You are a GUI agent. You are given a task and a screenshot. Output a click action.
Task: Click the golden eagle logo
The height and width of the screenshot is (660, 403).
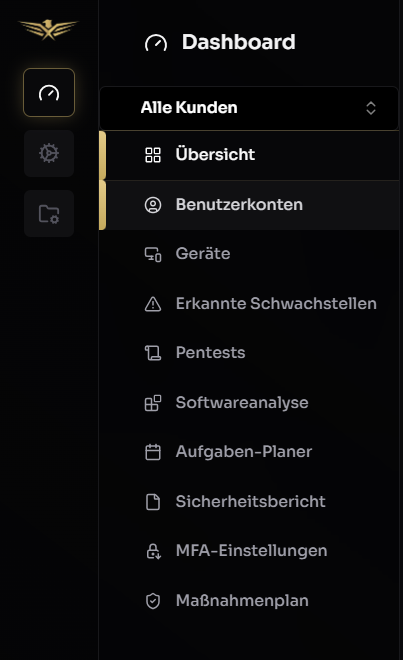tap(48, 29)
